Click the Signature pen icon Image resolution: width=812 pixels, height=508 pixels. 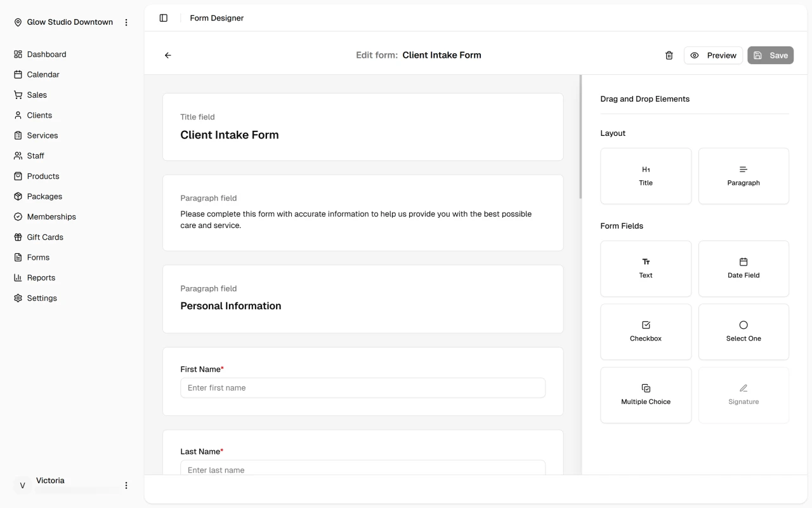pos(743,388)
